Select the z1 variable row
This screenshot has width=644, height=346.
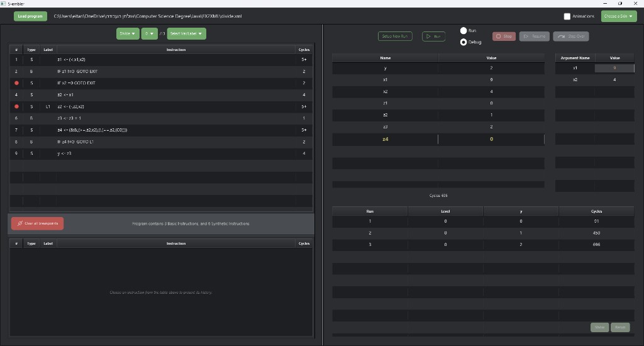pyautogui.click(x=438, y=103)
